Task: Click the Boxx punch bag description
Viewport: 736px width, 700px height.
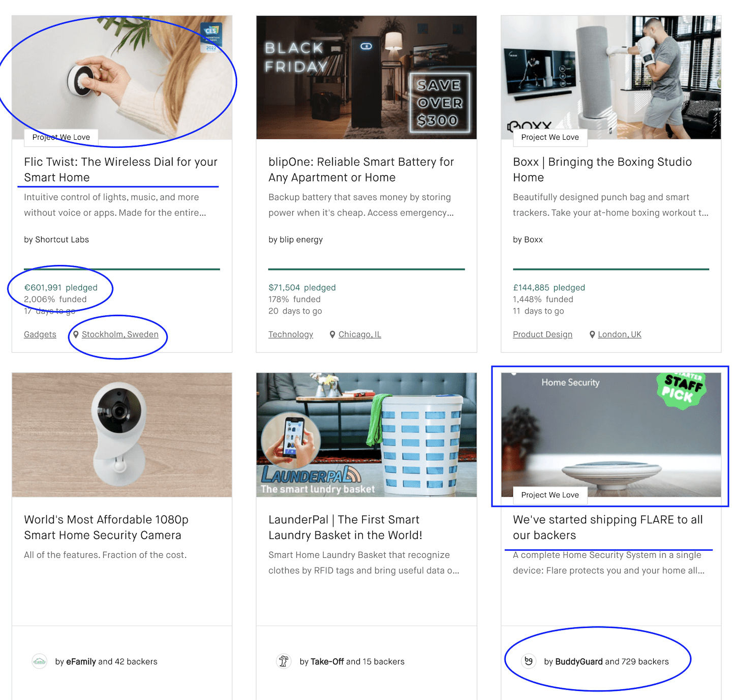Action: point(610,205)
